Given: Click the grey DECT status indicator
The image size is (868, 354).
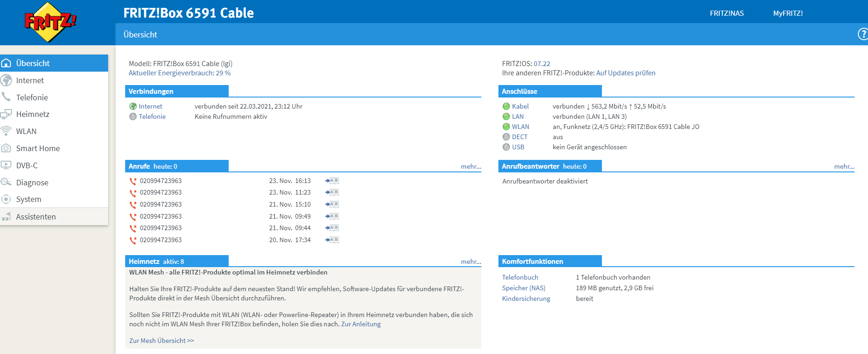Looking at the screenshot, I should pos(506,137).
